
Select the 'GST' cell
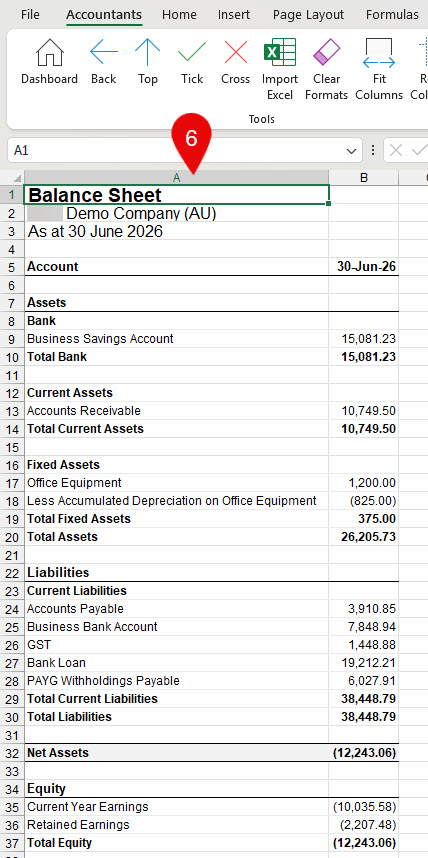[176, 645]
